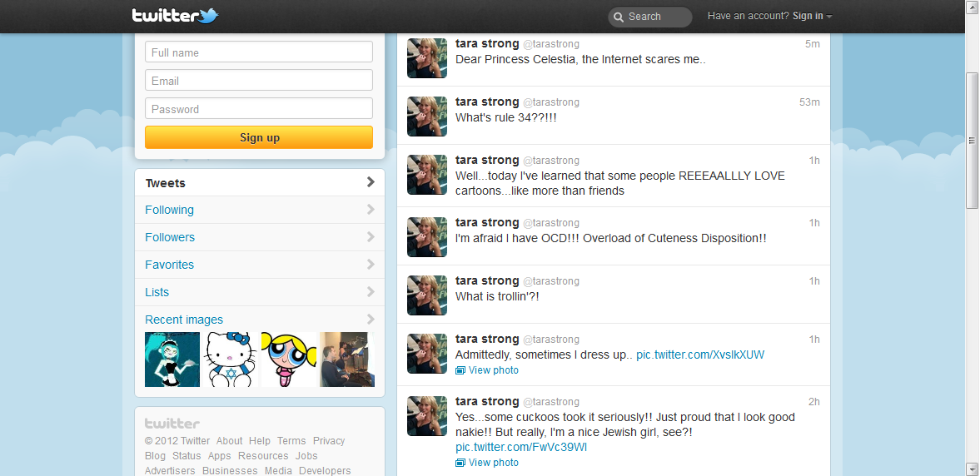Click View photo under Jewish girl tweet
Viewport: 980px width, 476px height.
pos(493,463)
